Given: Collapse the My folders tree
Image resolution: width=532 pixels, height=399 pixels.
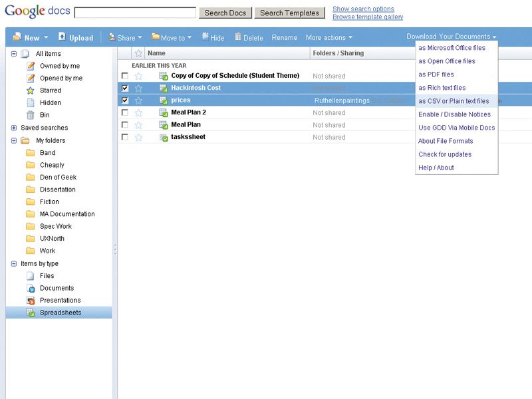Looking at the screenshot, I should point(14,140).
